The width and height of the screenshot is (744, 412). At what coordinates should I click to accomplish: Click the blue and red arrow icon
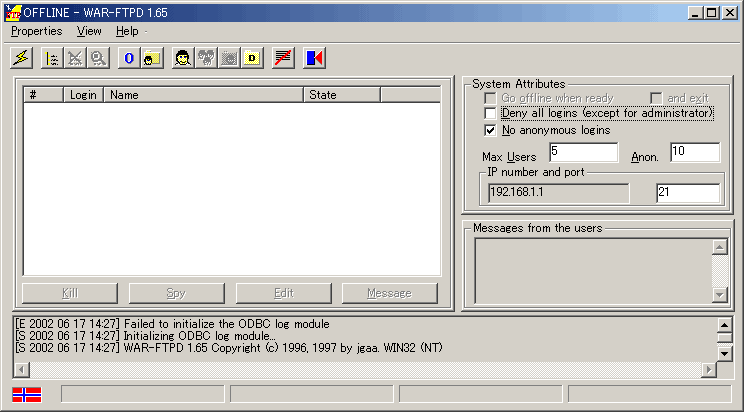point(314,58)
